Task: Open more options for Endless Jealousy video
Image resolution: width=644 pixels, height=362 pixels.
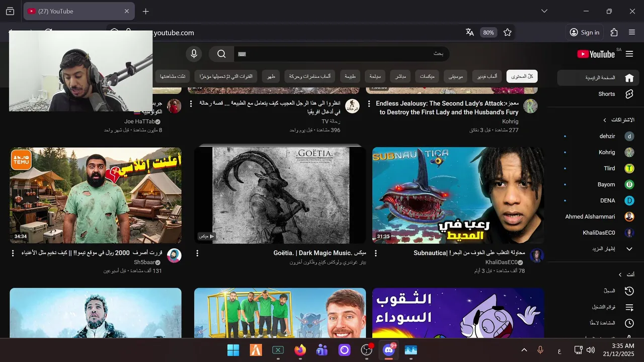Action: pos(369,104)
